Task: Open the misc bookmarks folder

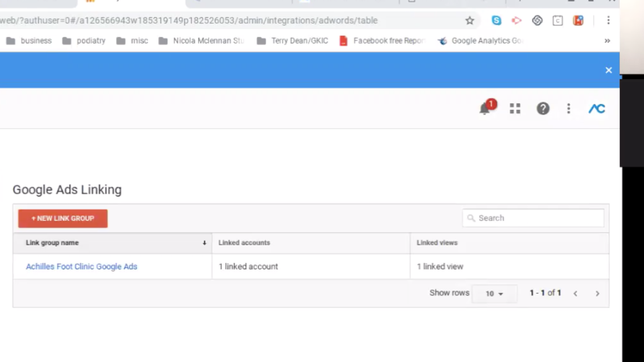Action: [132, 41]
